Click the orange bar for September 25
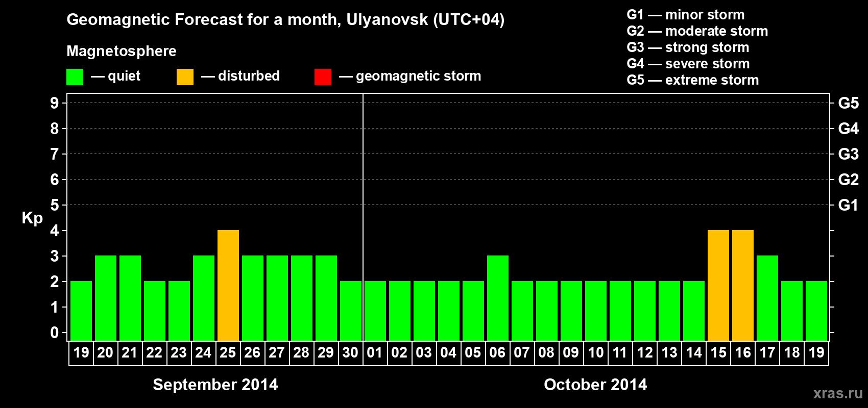The width and height of the screenshot is (868, 408). (x=228, y=286)
